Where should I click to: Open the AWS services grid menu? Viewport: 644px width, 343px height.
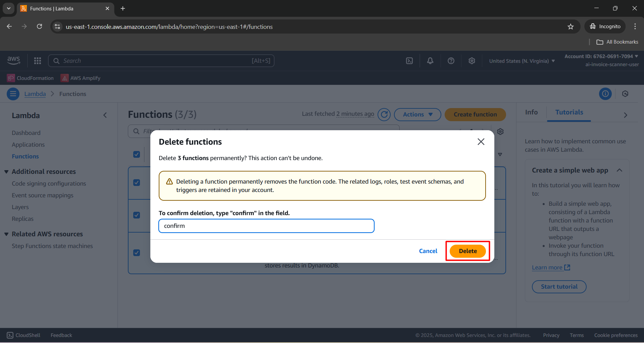(37, 61)
